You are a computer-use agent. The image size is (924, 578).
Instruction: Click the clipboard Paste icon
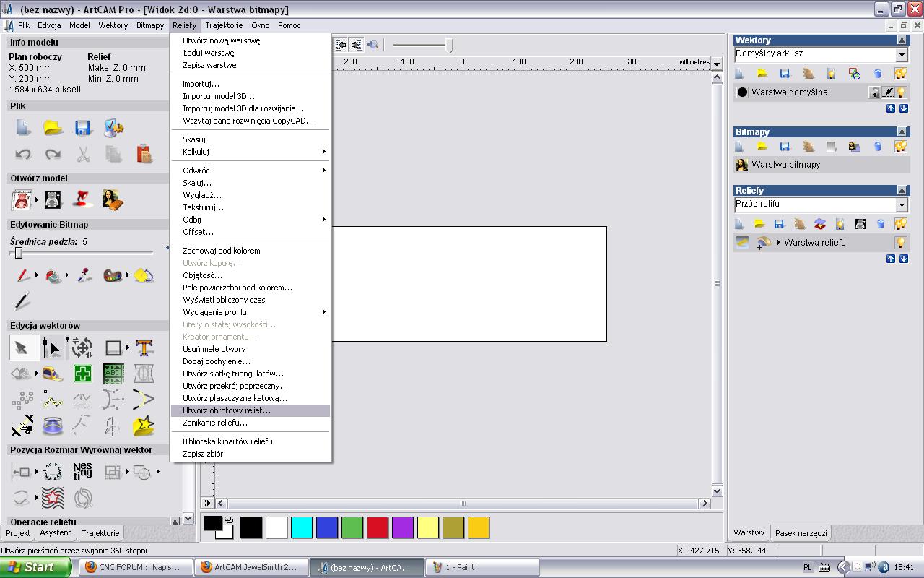tap(144, 154)
